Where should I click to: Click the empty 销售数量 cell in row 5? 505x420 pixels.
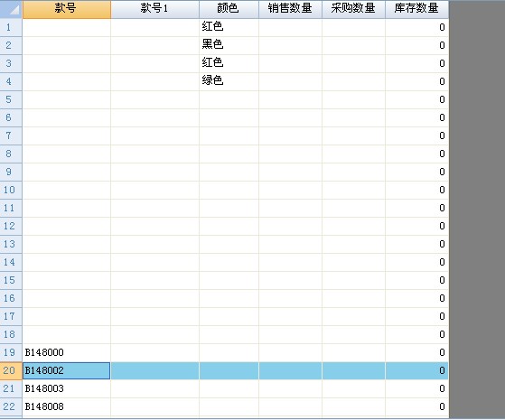click(x=290, y=99)
